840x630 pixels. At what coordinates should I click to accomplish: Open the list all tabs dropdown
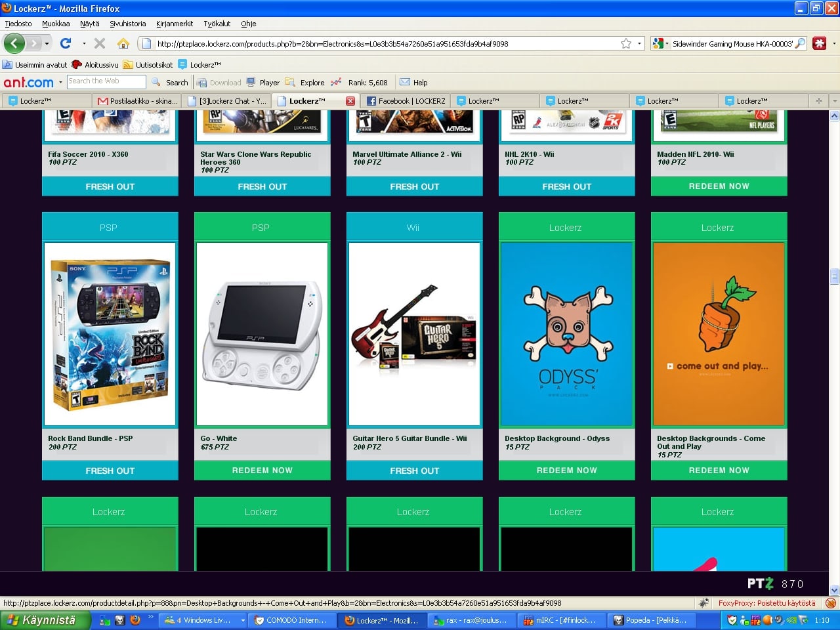tap(834, 101)
